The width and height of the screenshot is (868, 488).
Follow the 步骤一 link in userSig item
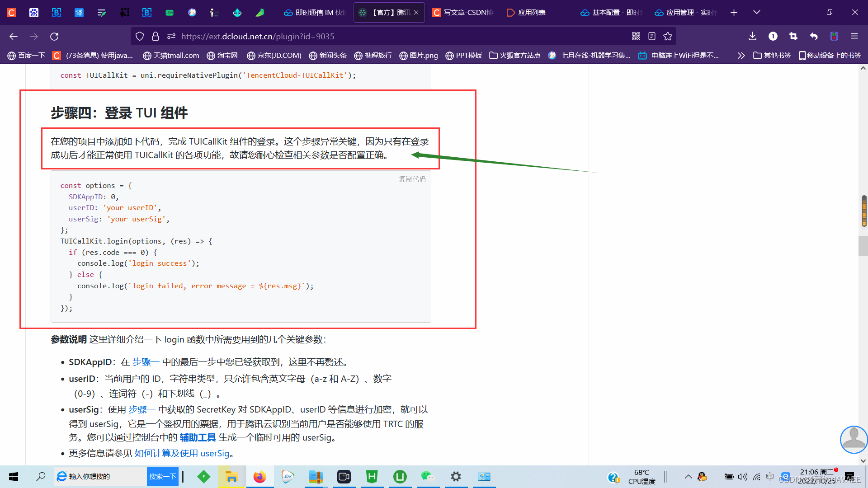(142, 409)
